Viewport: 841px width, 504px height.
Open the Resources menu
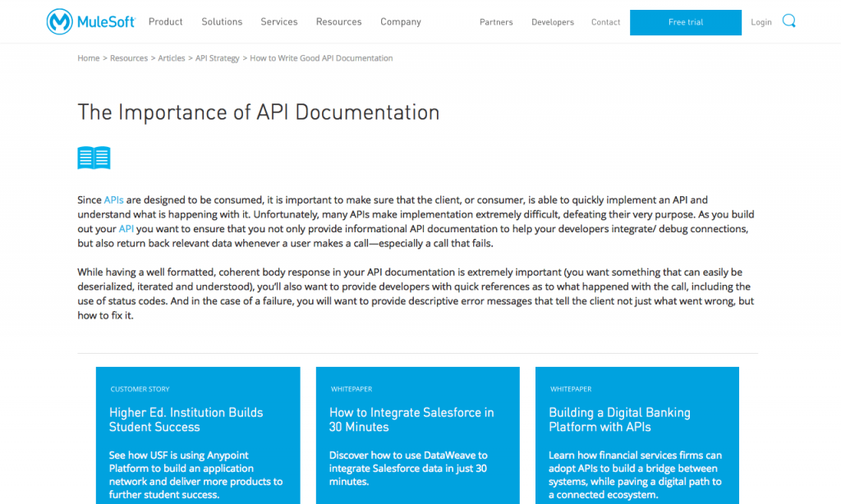point(338,22)
